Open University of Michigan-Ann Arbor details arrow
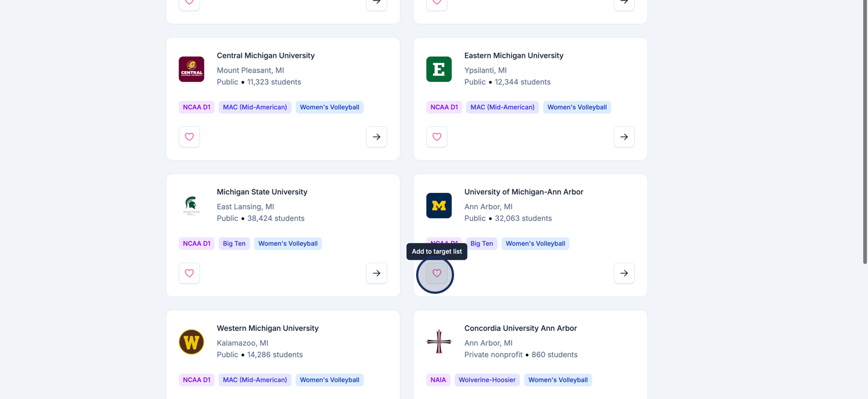The height and width of the screenshot is (399, 868). [x=624, y=273]
